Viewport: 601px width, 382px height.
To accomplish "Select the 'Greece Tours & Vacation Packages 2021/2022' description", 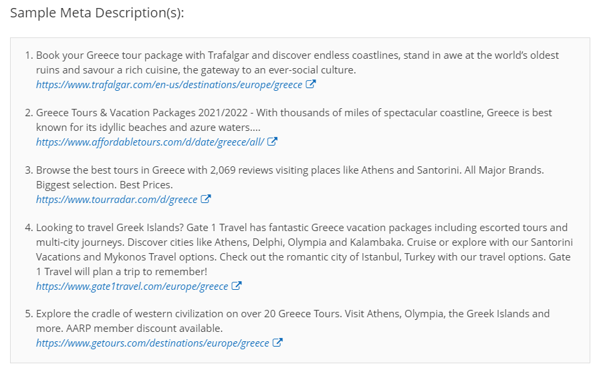I will tap(294, 120).
